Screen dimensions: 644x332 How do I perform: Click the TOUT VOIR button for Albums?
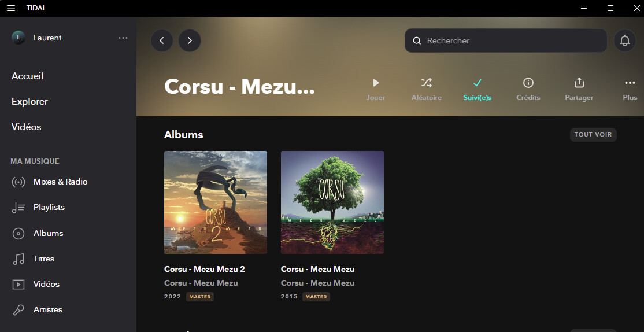click(x=593, y=134)
